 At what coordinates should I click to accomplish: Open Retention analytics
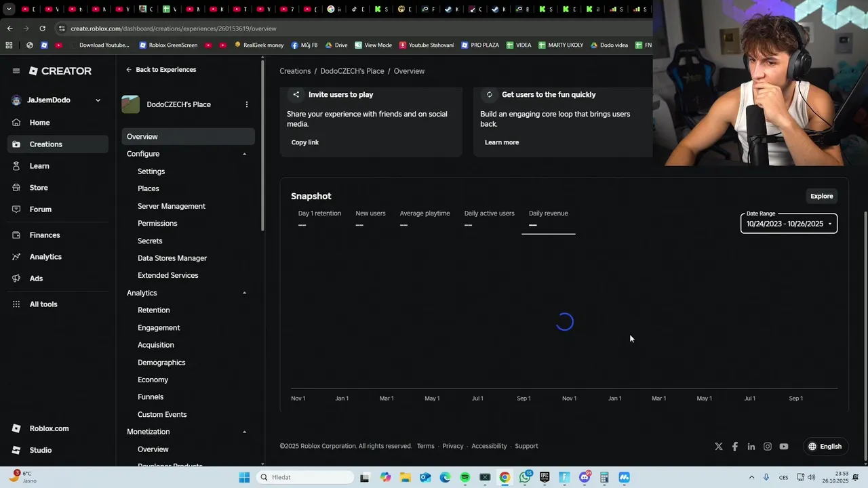point(154,310)
